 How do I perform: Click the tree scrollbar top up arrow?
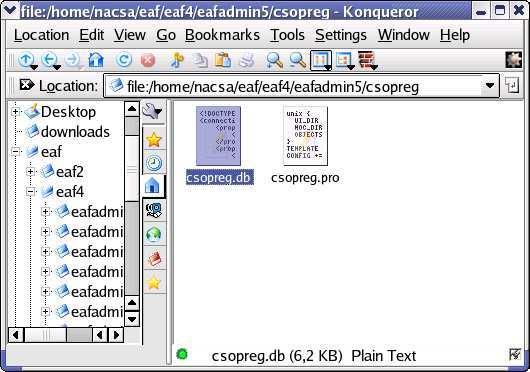132,109
